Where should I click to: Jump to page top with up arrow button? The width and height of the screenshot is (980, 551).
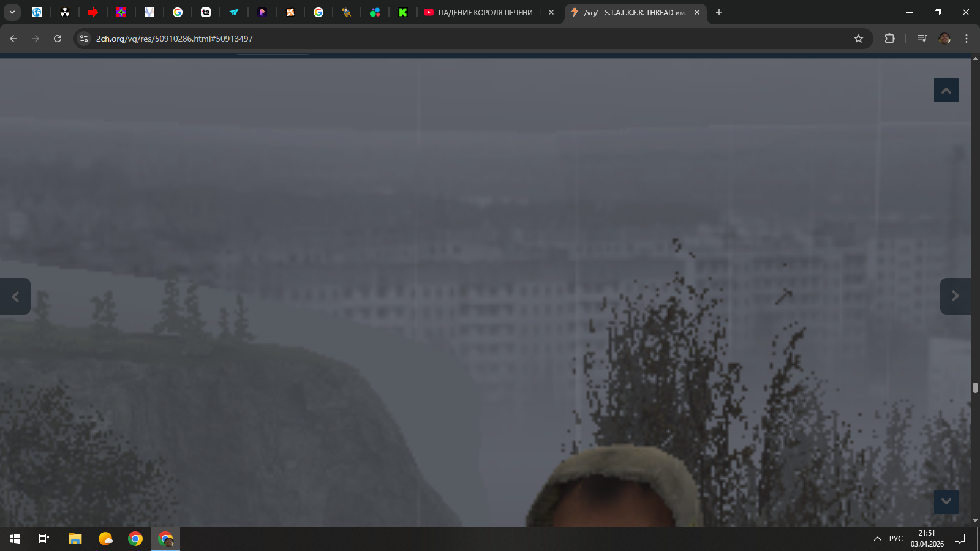(x=946, y=90)
